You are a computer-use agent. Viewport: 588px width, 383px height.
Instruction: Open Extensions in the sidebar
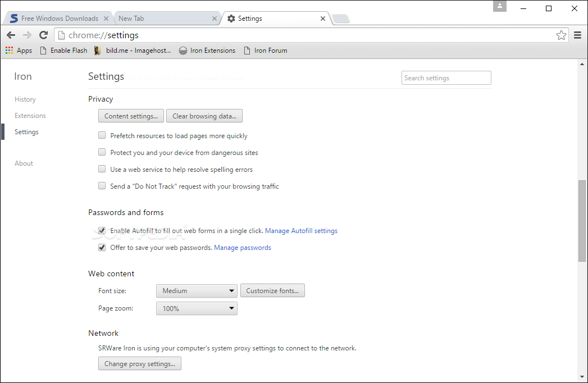(x=30, y=116)
